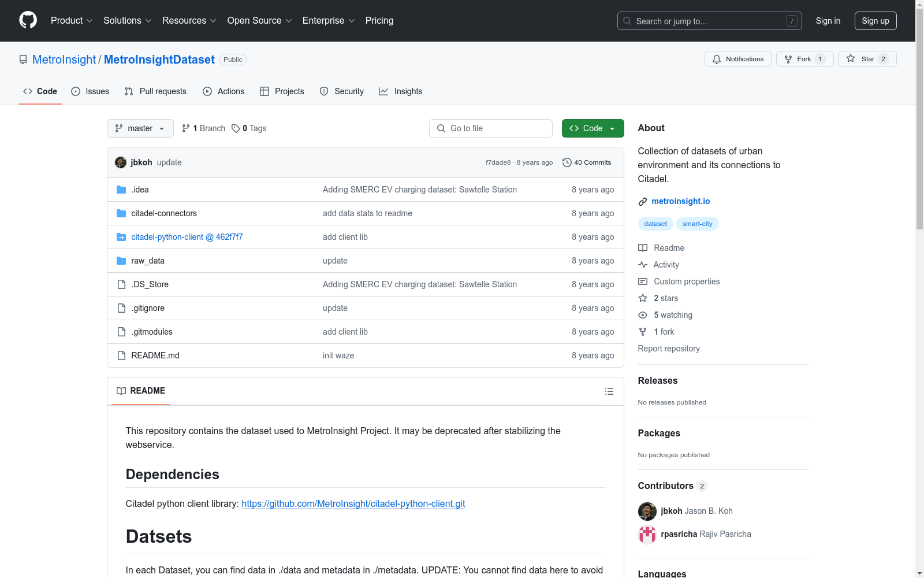The width and height of the screenshot is (924, 578).
Task: Open the citadel-python-client.git URL link
Action: coord(353,503)
